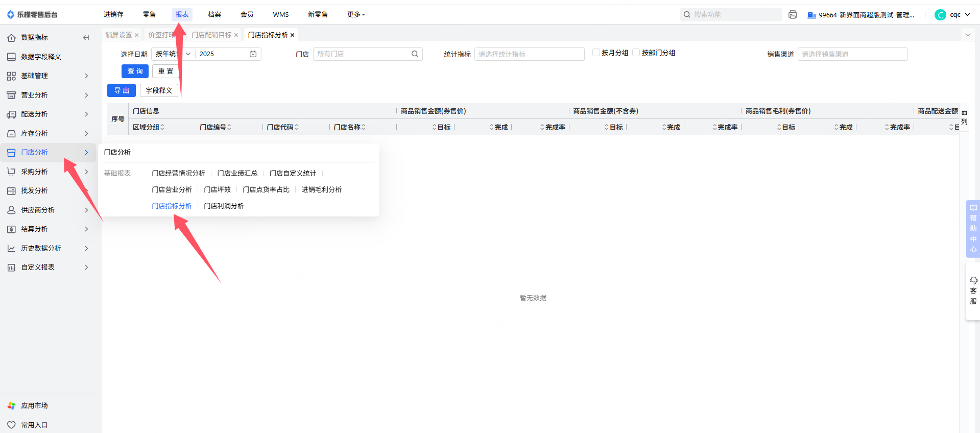Click the 常用入口 heart icon
Screen dimensions: 980x433
pyautogui.click(x=11, y=425)
